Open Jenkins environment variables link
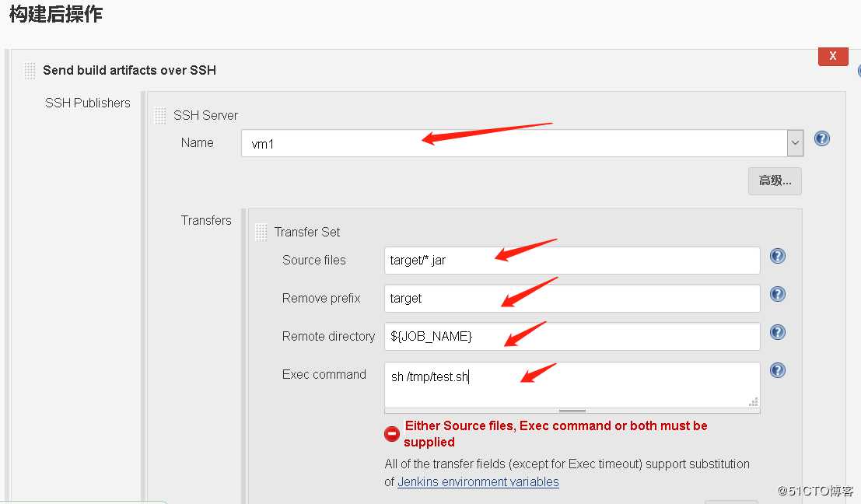861x504 pixels. [x=478, y=481]
